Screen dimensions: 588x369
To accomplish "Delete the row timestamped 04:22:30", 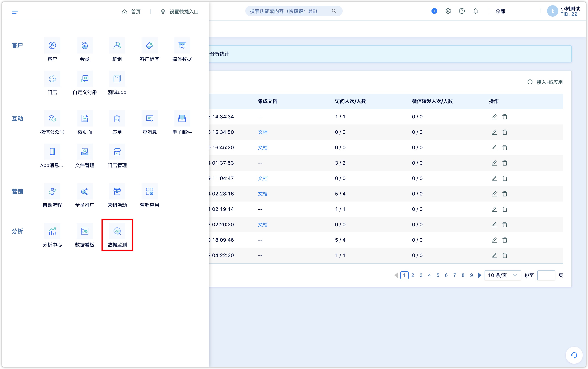I will coord(505,255).
